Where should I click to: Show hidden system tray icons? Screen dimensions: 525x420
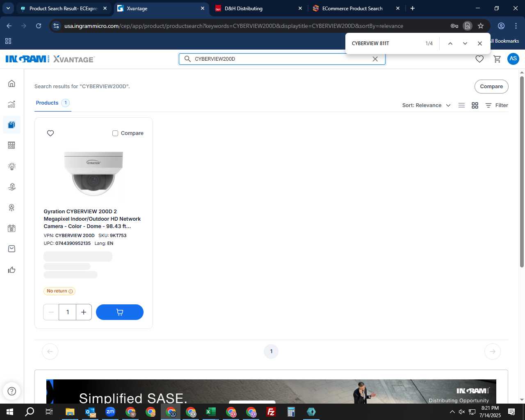(452, 412)
